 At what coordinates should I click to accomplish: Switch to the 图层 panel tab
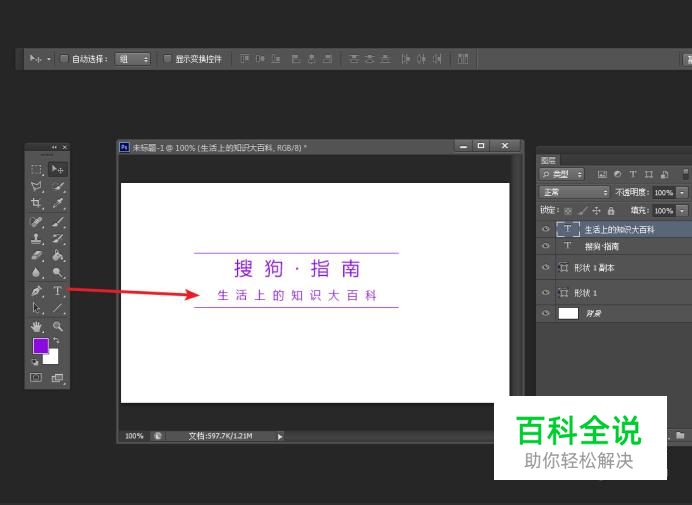click(549, 160)
